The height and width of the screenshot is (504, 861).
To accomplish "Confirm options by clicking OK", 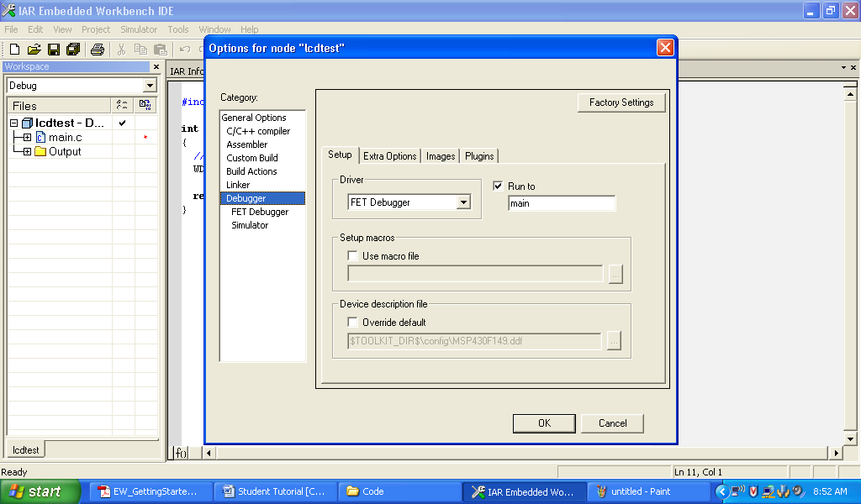I will point(543,423).
